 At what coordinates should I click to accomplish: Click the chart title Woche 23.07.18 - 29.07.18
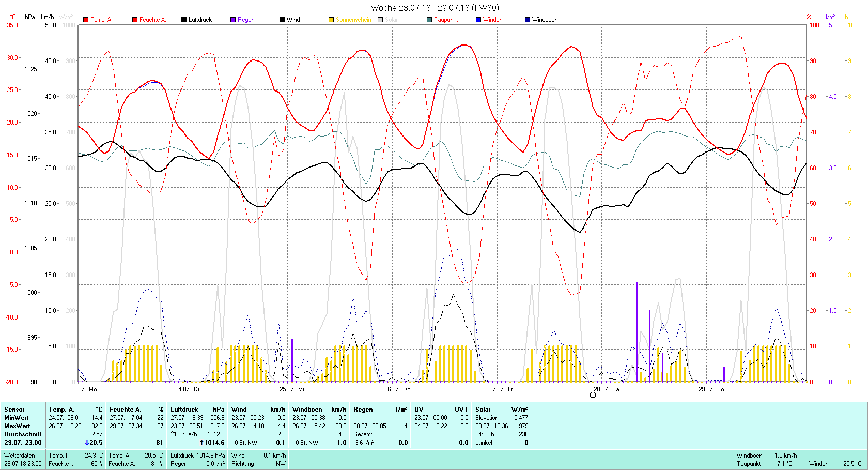coord(435,8)
